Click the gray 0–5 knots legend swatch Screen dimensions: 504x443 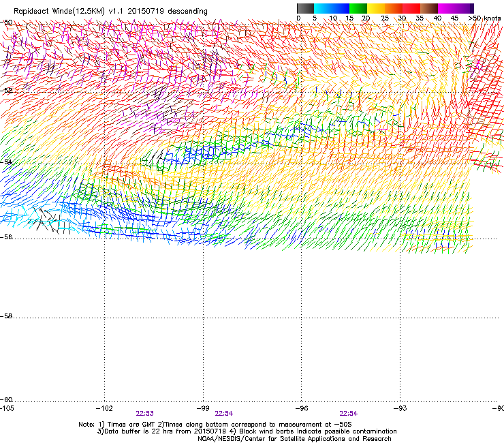tap(305, 8)
